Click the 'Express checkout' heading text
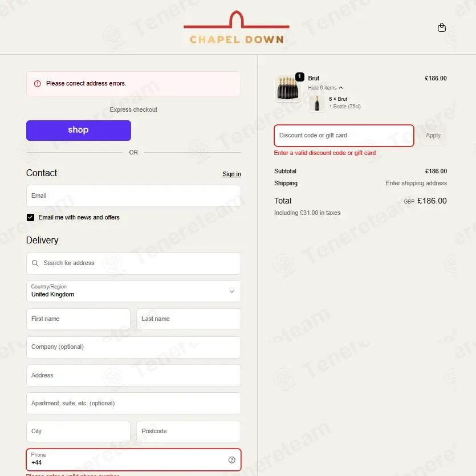The height and width of the screenshot is (476, 476). coord(133,109)
